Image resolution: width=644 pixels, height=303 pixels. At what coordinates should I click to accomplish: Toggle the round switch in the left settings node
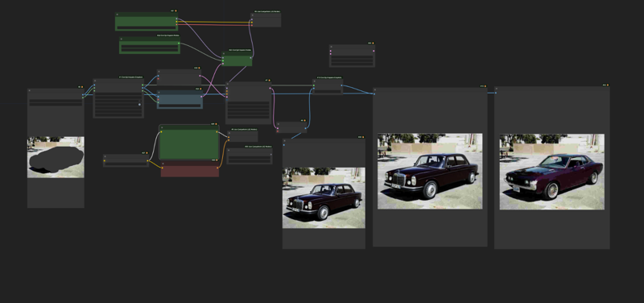[x=139, y=105]
